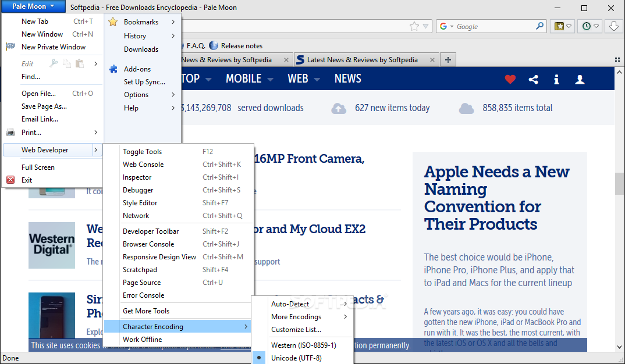Close the second Latest News tab
The image size is (625, 364).
point(432,60)
